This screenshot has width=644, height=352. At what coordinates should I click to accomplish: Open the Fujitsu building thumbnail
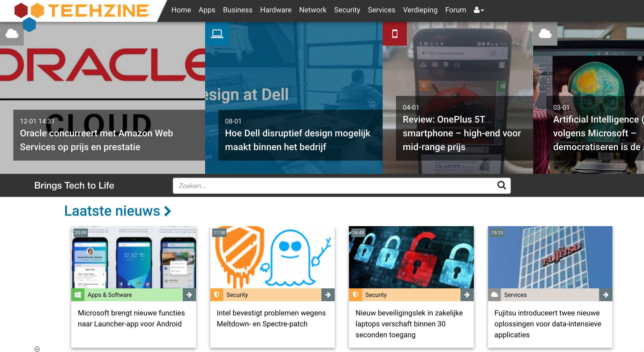click(550, 257)
